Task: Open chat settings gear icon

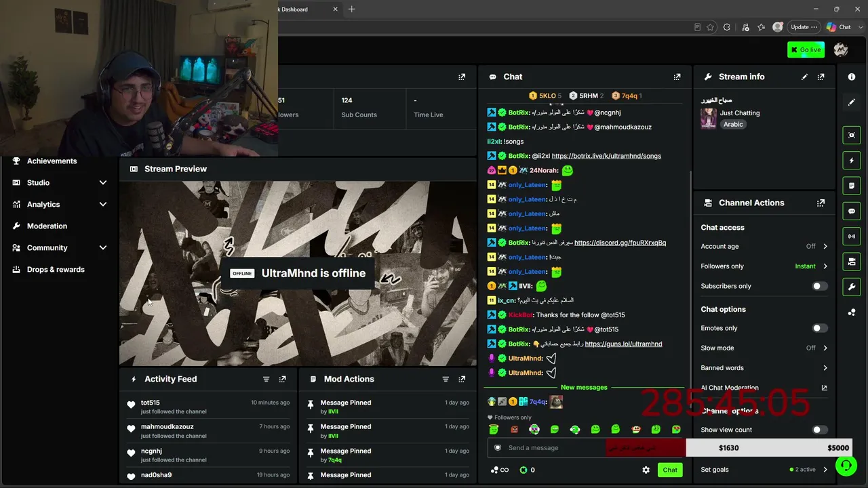Action: coord(646,470)
